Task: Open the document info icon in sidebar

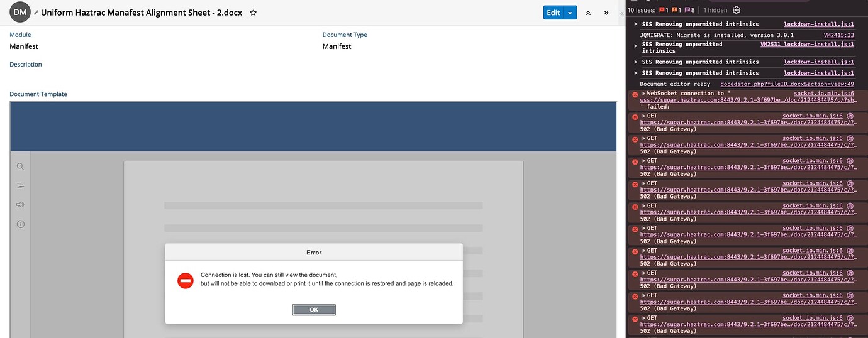Action: pyautogui.click(x=20, y=224)
